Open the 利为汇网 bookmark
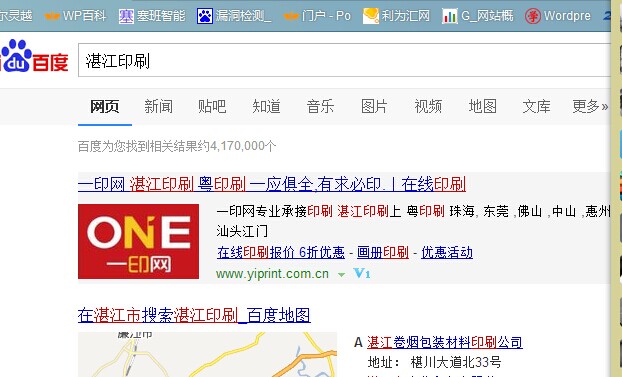Image resolution: width=622 pixels, height=377 pixels. click(x=396, y=16)
